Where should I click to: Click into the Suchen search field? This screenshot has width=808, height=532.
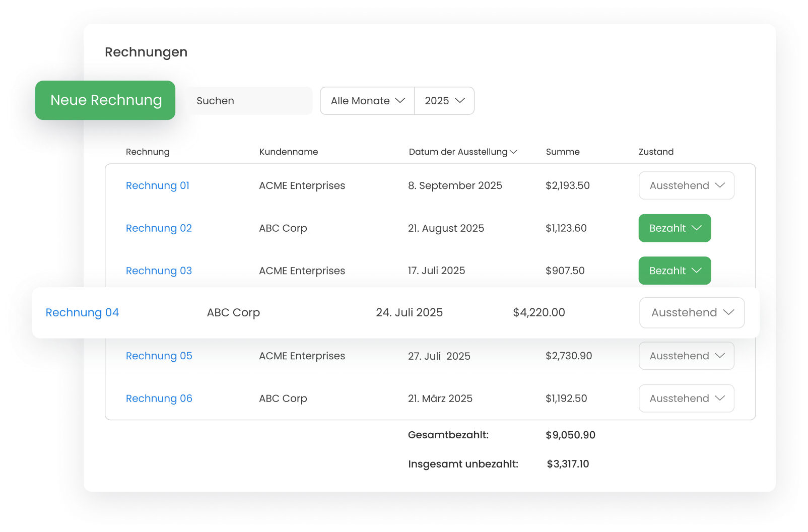(x=249, y=101)
